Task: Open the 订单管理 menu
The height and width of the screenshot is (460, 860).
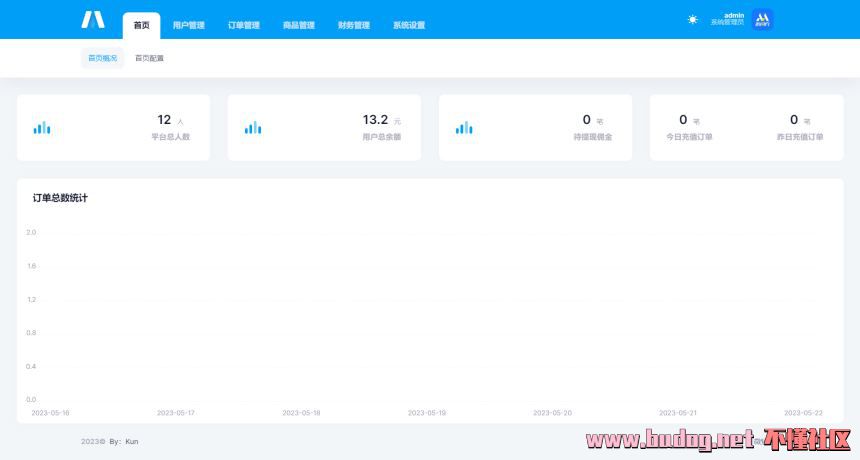Action: [244, 25]
